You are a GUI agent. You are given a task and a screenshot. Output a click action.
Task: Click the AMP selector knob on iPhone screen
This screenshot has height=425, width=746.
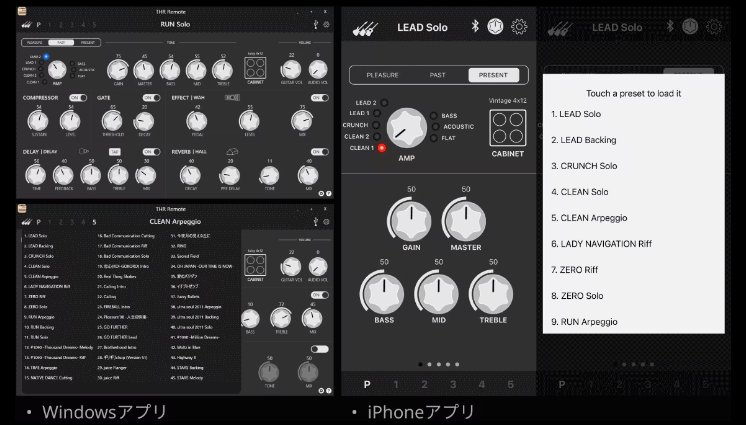(406, 128)
